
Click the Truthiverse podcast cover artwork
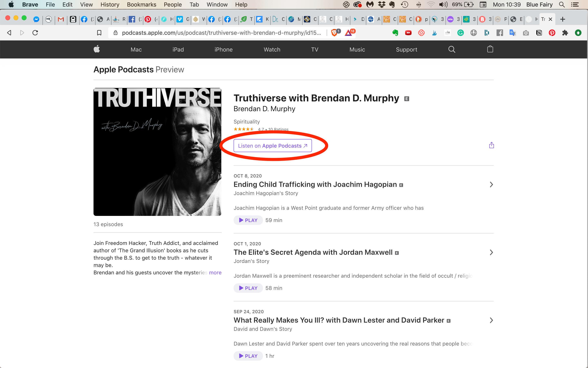[x=157, y=152]
